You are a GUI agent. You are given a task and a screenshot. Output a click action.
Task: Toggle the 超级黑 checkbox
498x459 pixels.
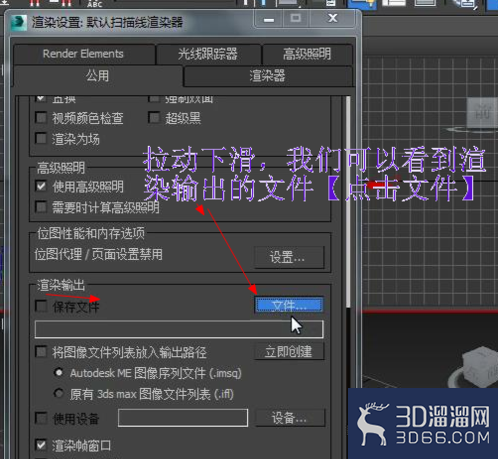[x=154, y=118]
